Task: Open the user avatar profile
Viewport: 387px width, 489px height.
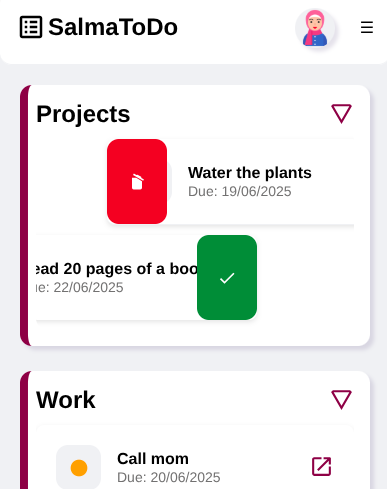Action: (315, 28)
